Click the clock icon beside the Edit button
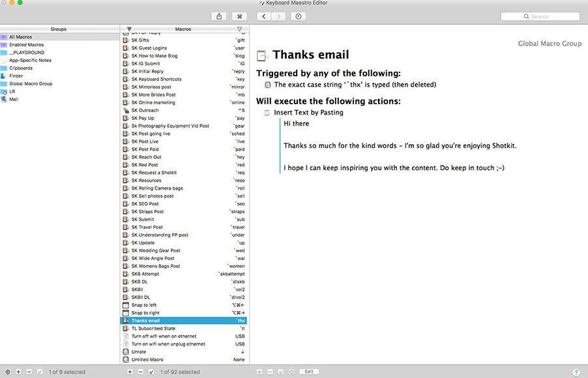Image resolution: width=588 pixels, height=378 pixels. (x=291, y=371)
